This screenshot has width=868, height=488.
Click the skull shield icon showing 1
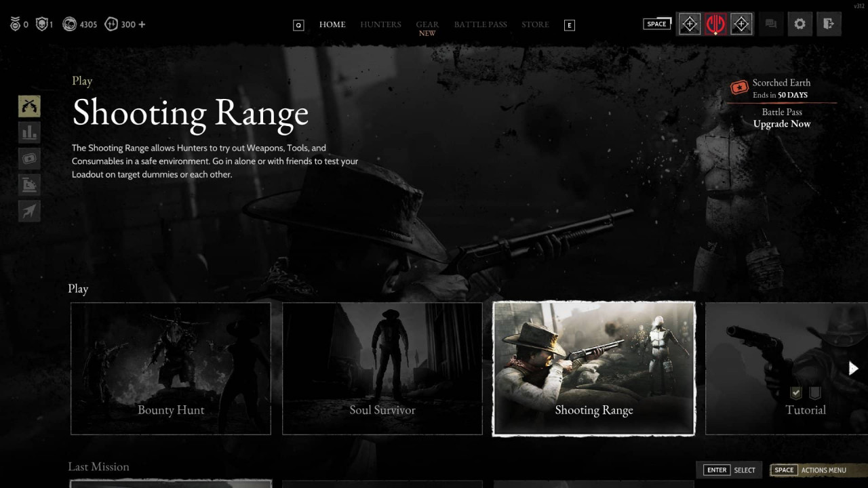click(x=41, y=24)
